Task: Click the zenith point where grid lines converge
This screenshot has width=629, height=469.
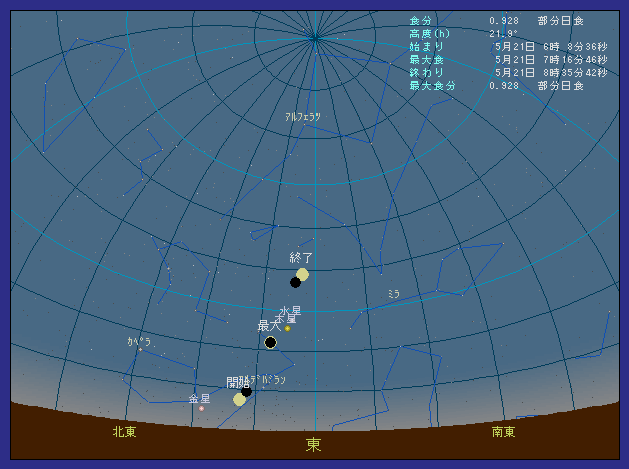Action: [315, 38]
